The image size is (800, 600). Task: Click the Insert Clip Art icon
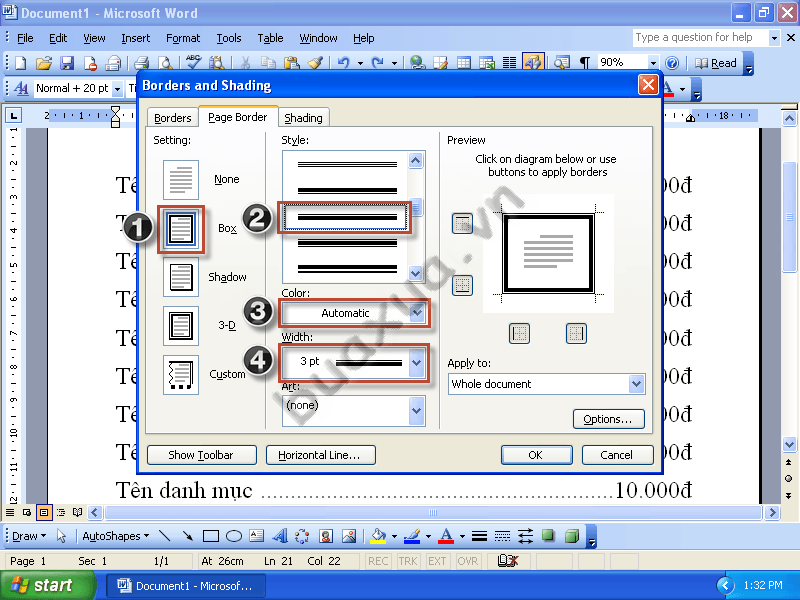click(x=326, y=536)
